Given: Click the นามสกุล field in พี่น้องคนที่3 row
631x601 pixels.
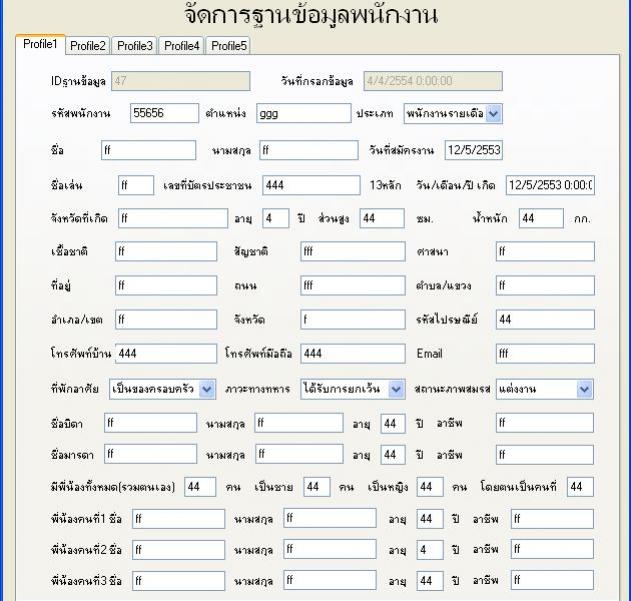Looking at the screenshot, I should 330,580.
